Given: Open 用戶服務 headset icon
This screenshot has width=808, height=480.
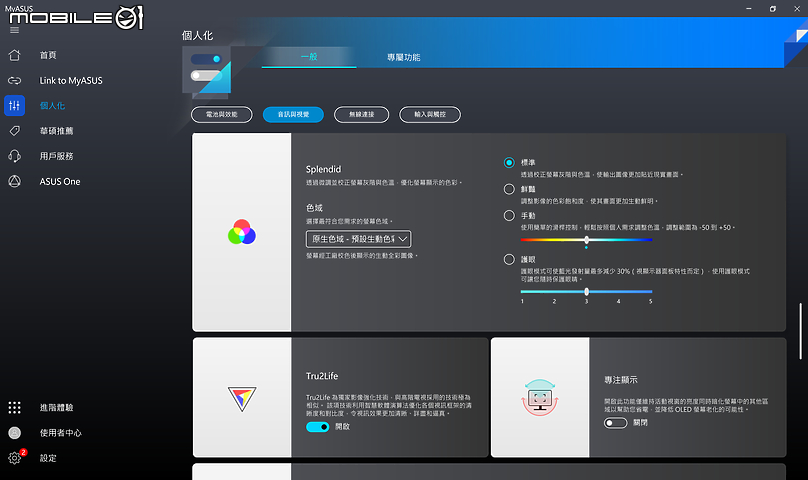Looking at the screenshot, I should [x=14, y=156].
